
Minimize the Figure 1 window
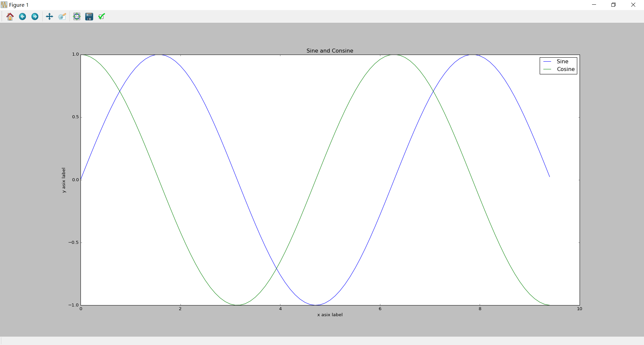click(594, 5)
